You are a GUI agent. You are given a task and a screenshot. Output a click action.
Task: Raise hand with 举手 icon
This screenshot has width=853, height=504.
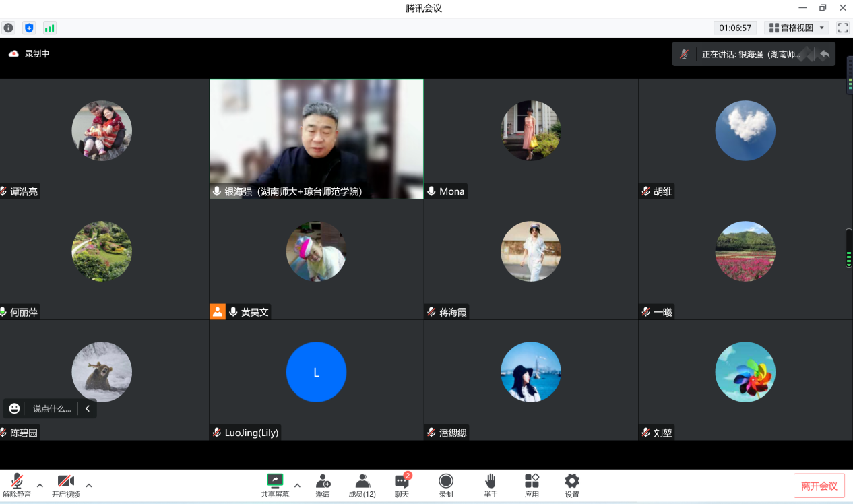(x=491, y=485)
